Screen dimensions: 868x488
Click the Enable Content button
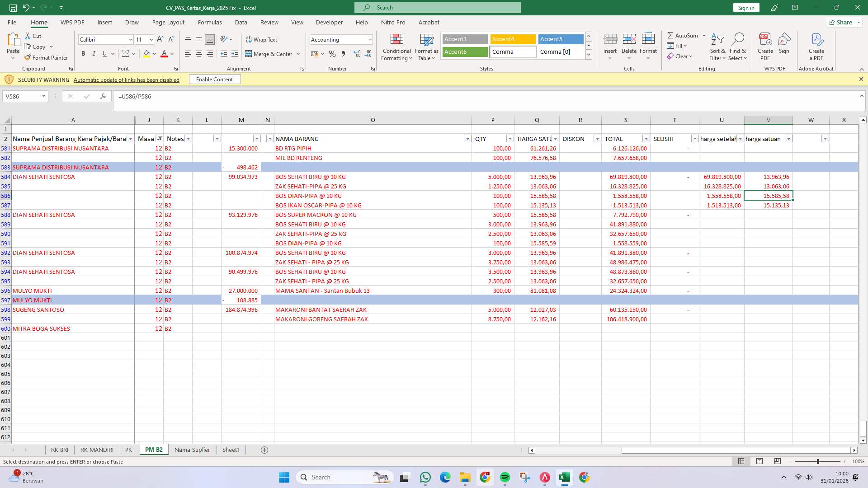214,79
